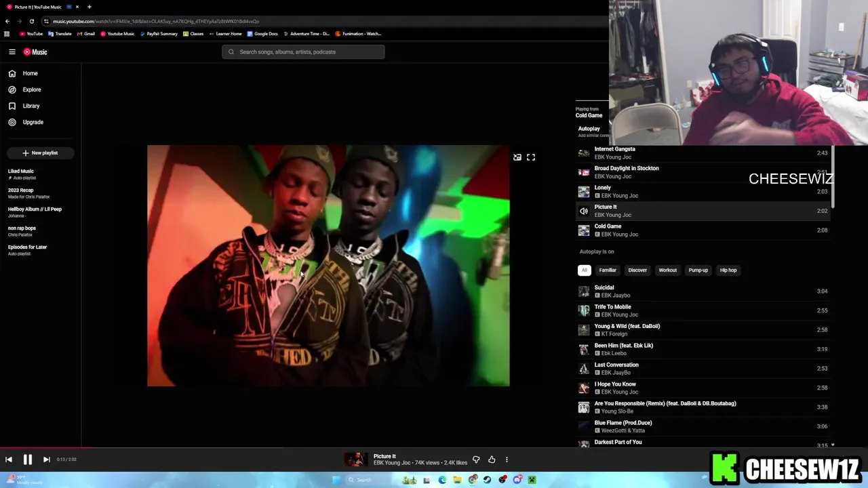Open Google Docs bookmark
Image resolution: width=868 pixels, height=488 pixels.
(x=262, y=34)
